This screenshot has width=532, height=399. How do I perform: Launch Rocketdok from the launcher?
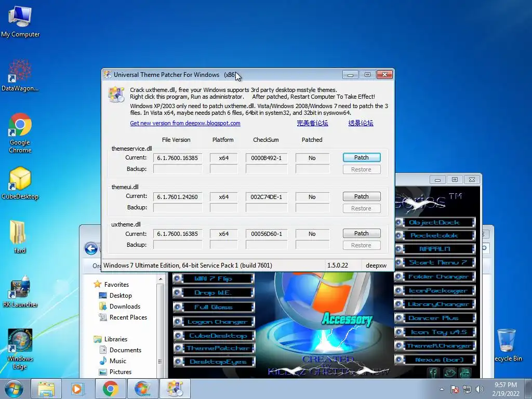click(x=434, y=235)
